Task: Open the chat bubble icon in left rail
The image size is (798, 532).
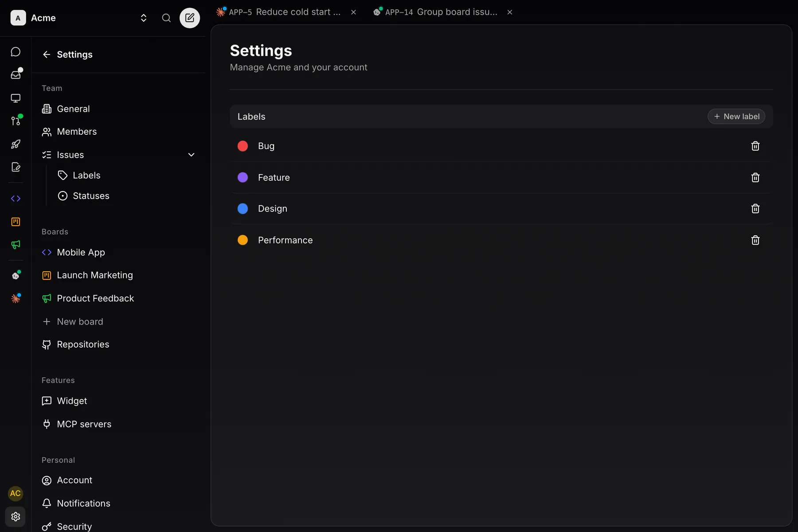Action: click(16, 52)
